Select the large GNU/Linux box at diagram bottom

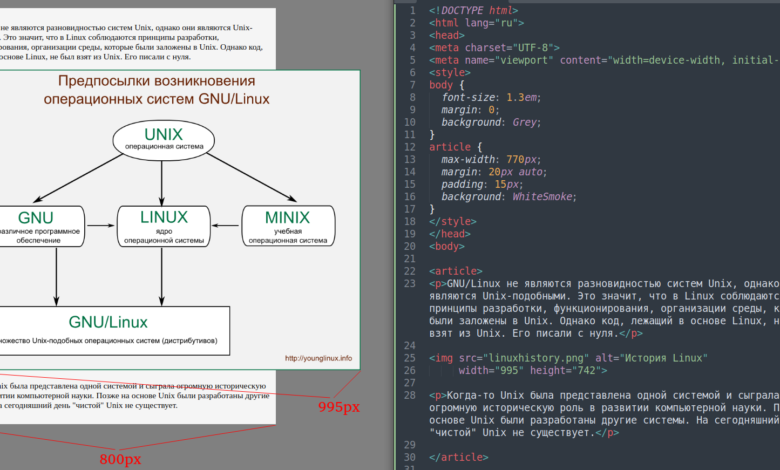(x=108, y=328)
